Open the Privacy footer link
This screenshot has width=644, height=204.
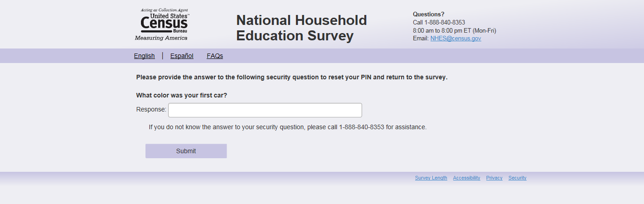click(494, 178)
